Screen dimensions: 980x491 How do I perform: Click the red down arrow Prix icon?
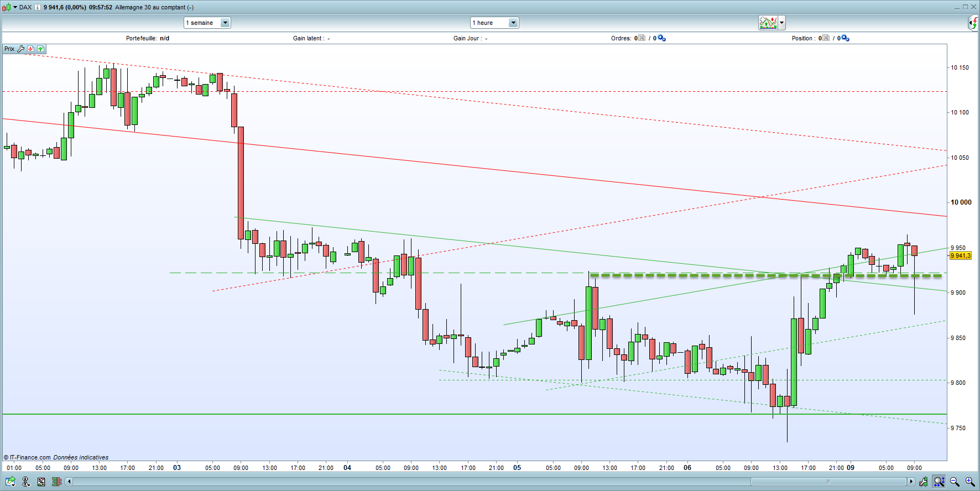tap(31, 49)
